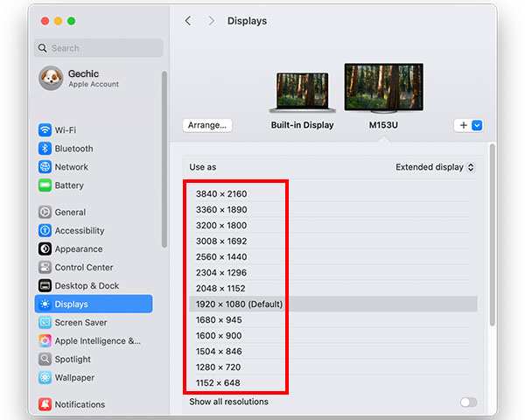
Task: Select resolution 3360 × 1890
Action: click(x=333, y=209)
